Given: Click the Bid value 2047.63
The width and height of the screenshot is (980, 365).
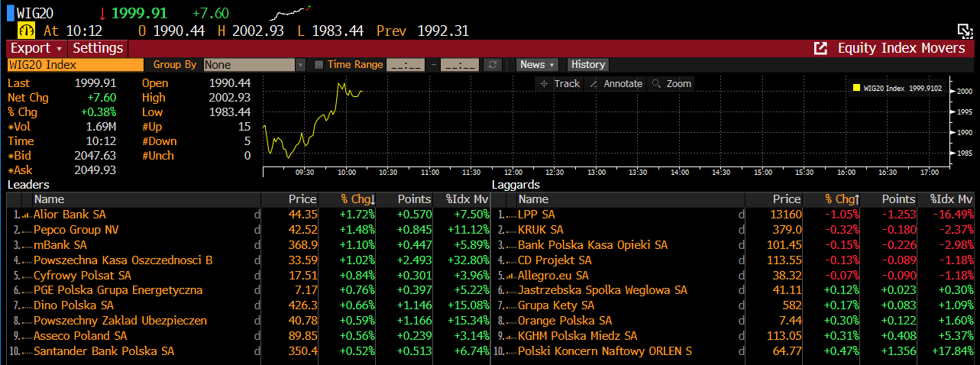Looking at the screenshot, I should [95, 156].
